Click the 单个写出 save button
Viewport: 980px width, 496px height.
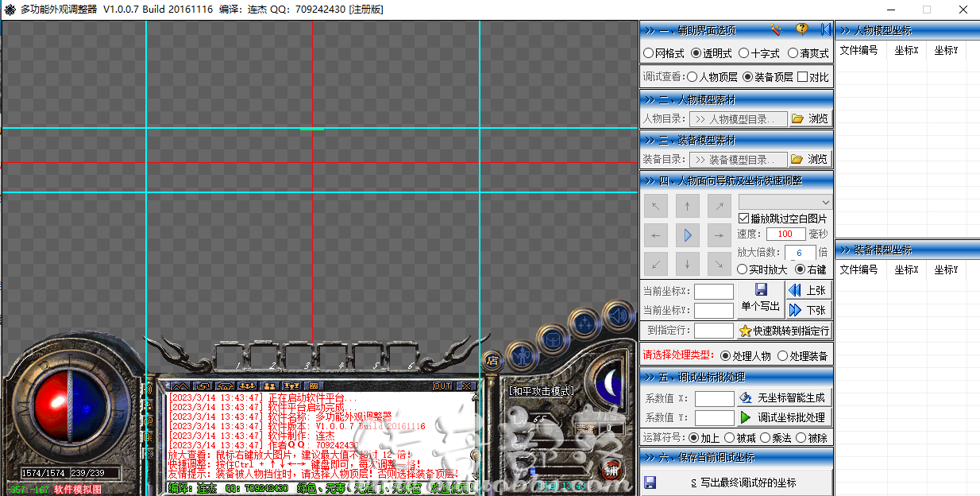(761, 299)
